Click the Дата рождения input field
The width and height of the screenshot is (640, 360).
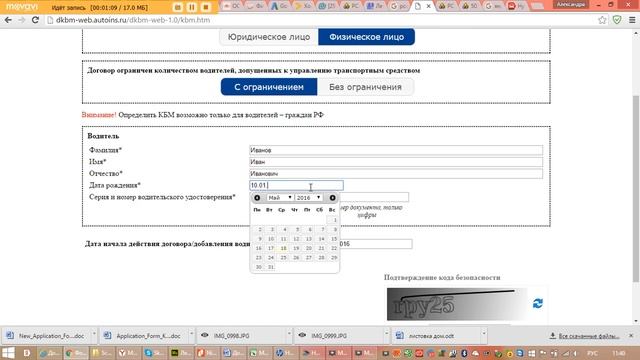pos(296,185)
